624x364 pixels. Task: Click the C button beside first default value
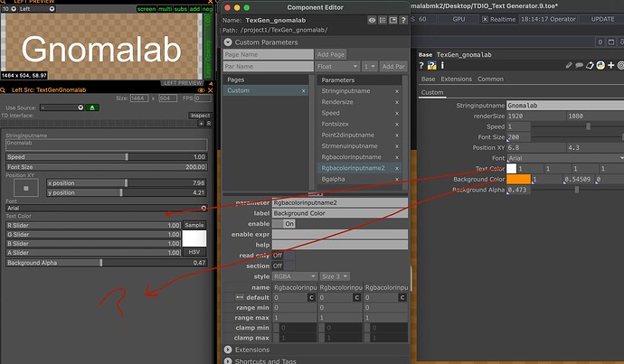point(312,297)
